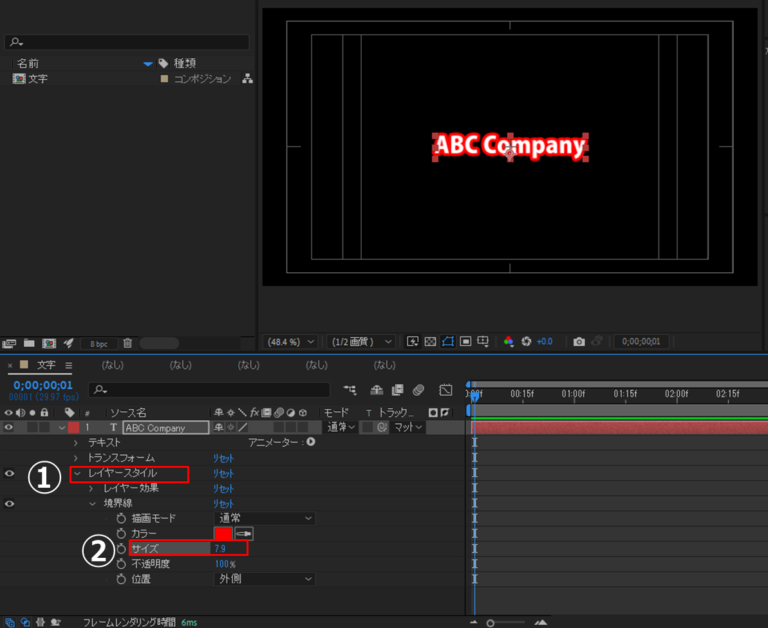Click stopwatch icon for サイズ property
This screenshot has width=768, height=628.
tap(121, 549)
